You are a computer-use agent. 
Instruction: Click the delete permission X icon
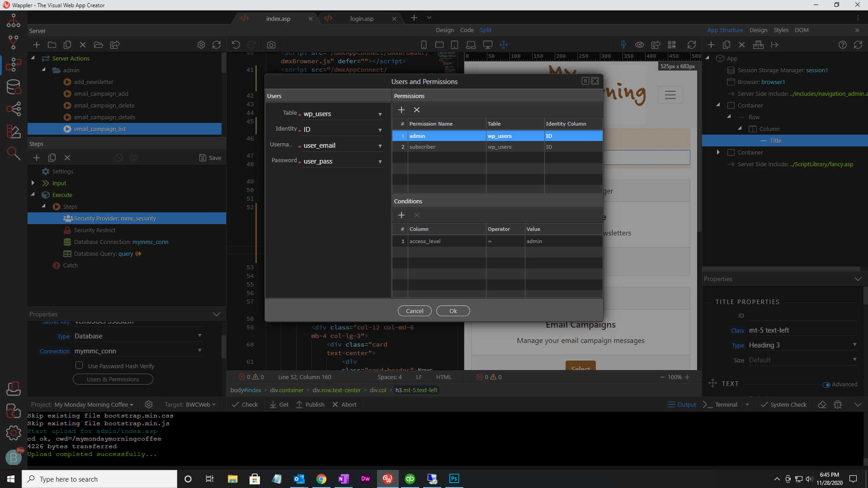click(417, 110)
